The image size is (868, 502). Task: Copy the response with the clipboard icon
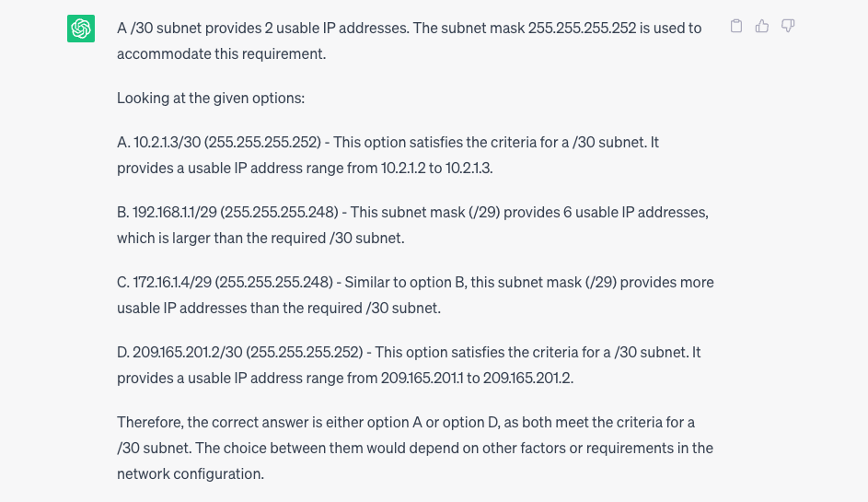point(736,27)
